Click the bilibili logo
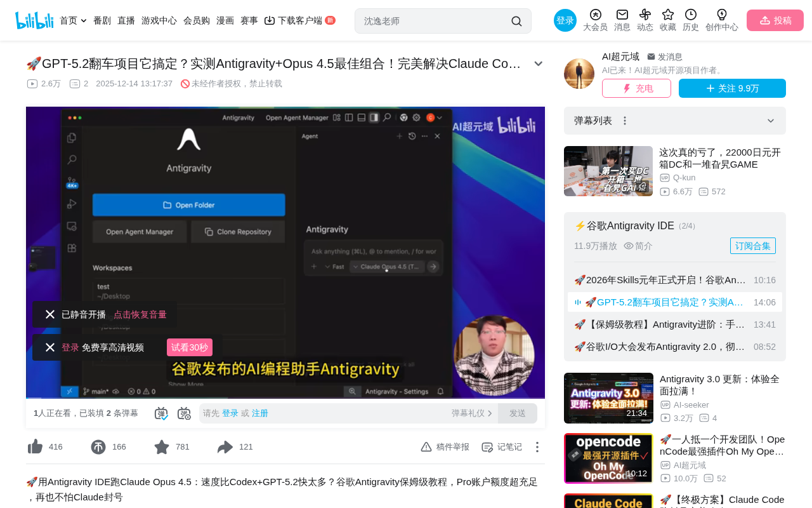The width and height of the screenshot is (812, 508). [x=34, y=20]
